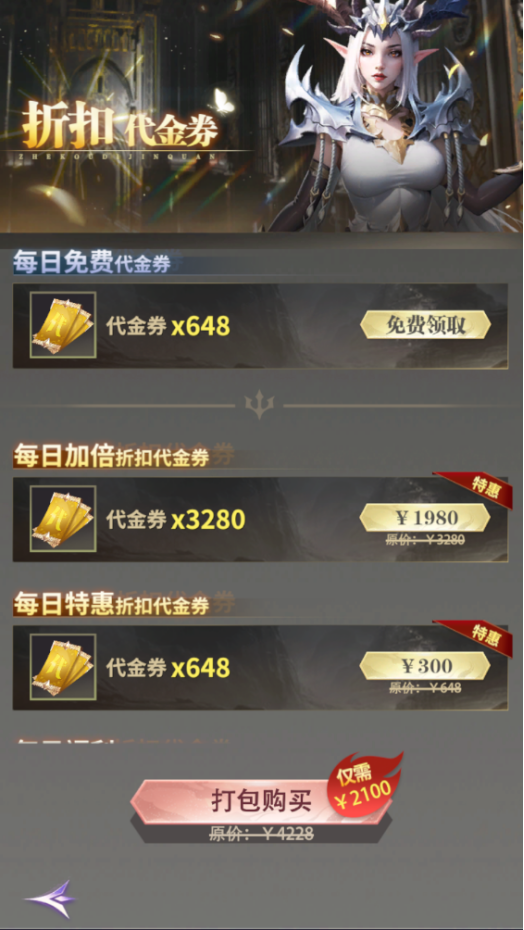This screenshot has height=930, width=524.
Task: Tap the flame 仅需 ¥2100 badge
Action: click(x=364, y=785)
